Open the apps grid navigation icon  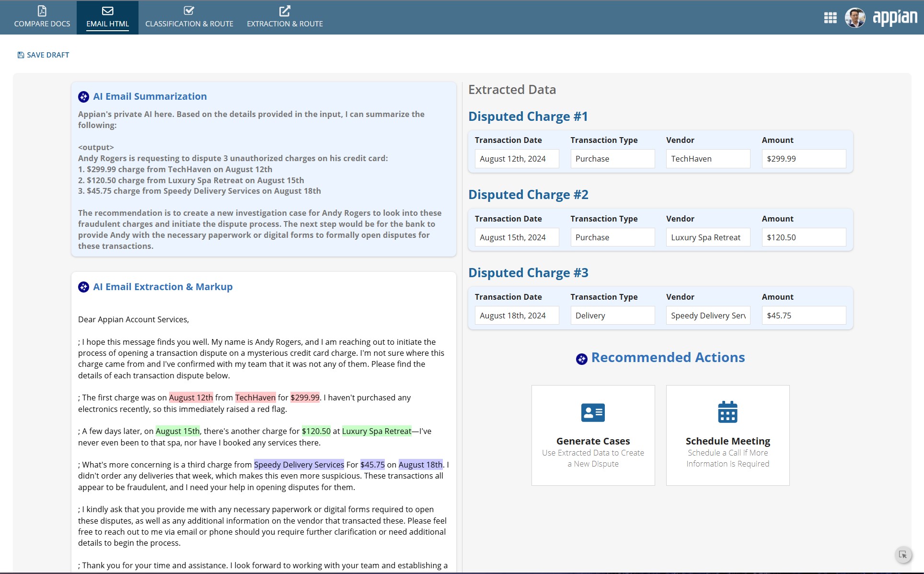click(830, 18)
